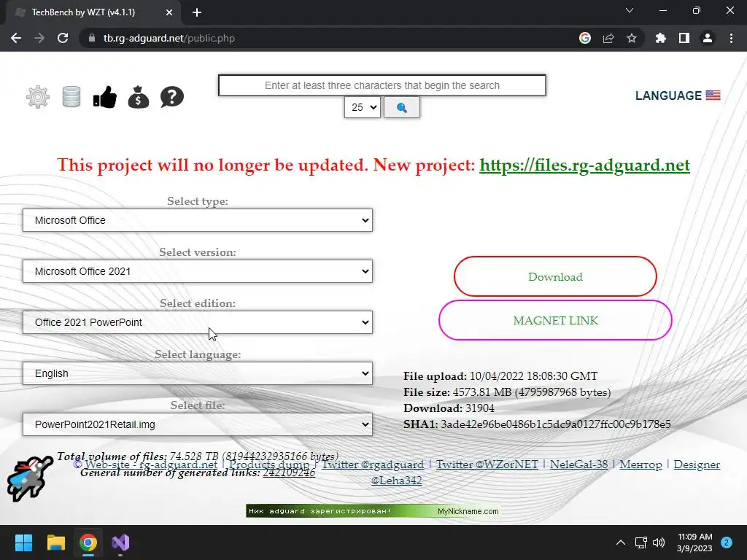Open a new browser tab
Screen dimensions: 747x560
point(197,12)
